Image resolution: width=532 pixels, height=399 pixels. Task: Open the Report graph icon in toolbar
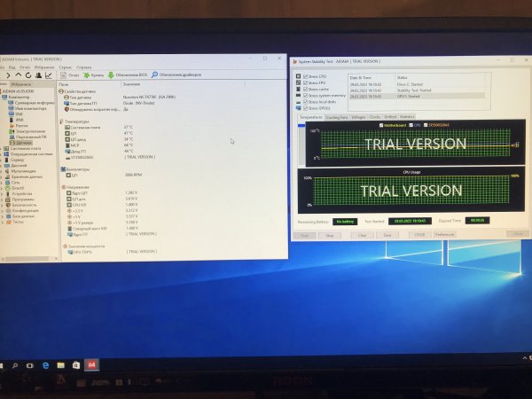[49, 75]
